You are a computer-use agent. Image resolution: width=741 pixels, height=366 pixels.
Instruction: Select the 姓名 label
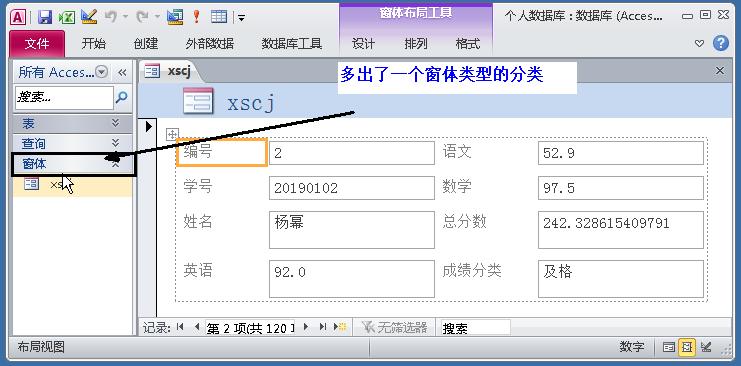pos(198,221)
